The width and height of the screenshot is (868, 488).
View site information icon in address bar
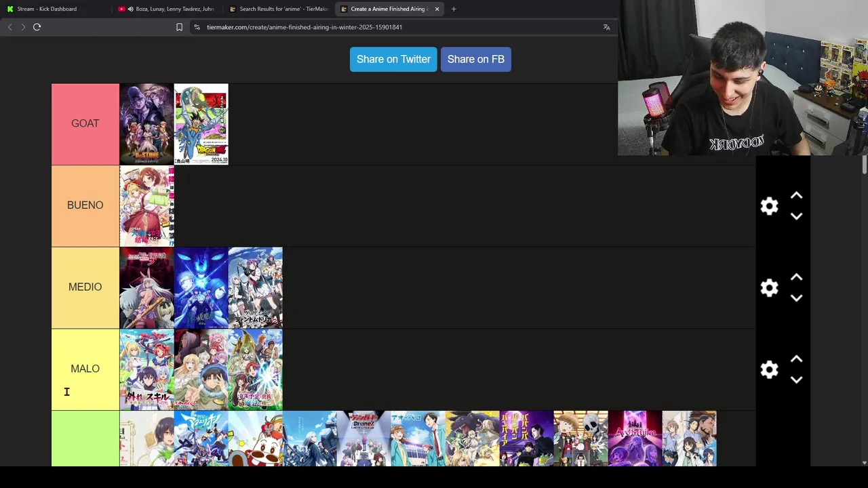pyautogui.click(x=197, y=27)
